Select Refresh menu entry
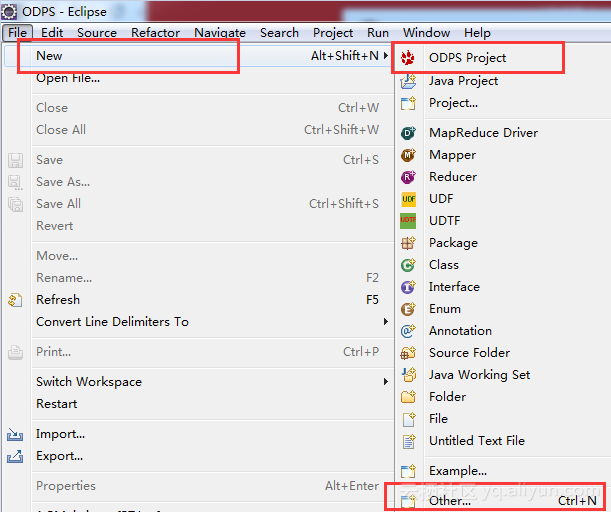Screen dimensions: 611x512 pos(58,300)
